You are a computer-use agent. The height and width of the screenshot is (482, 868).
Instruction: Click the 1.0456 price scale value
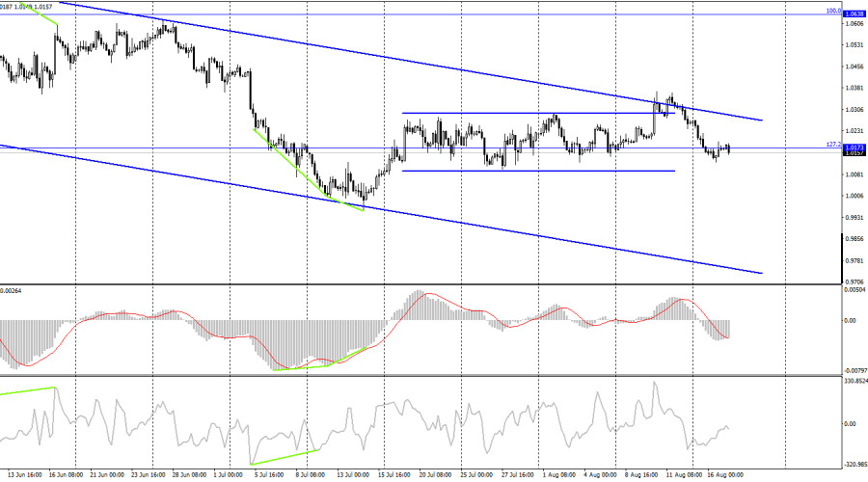[x=855, y=67]
